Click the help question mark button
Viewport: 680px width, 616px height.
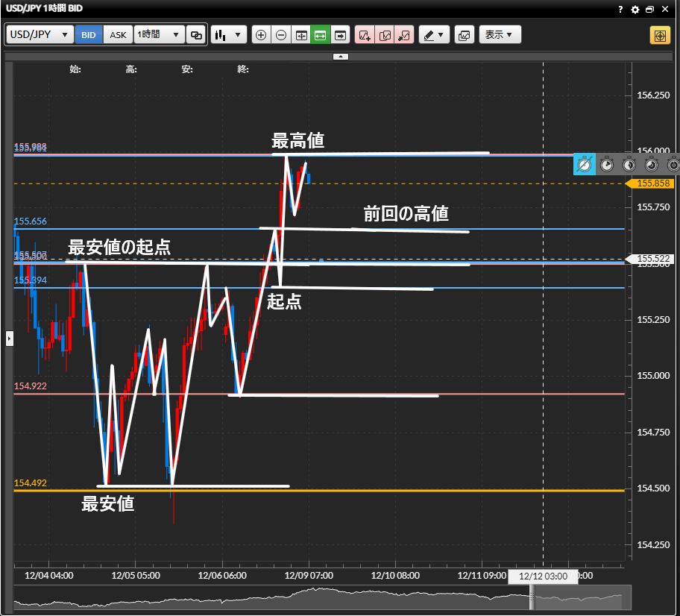[x=620, y=10]
